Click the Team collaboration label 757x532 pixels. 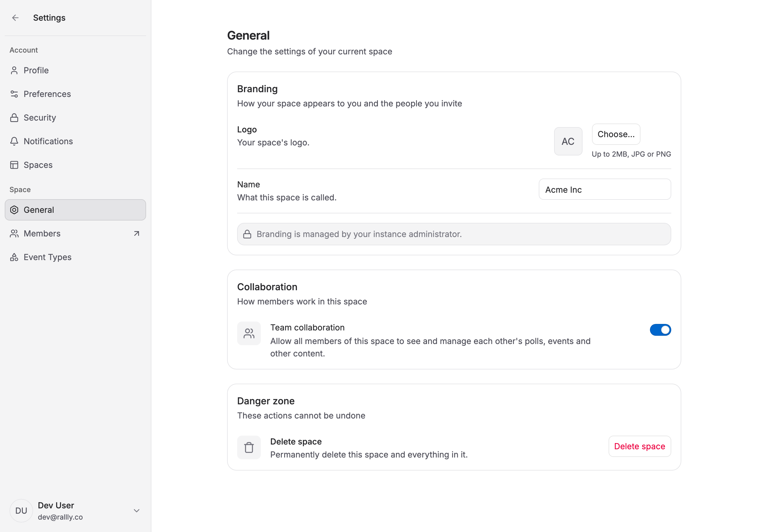pos(307,327)
